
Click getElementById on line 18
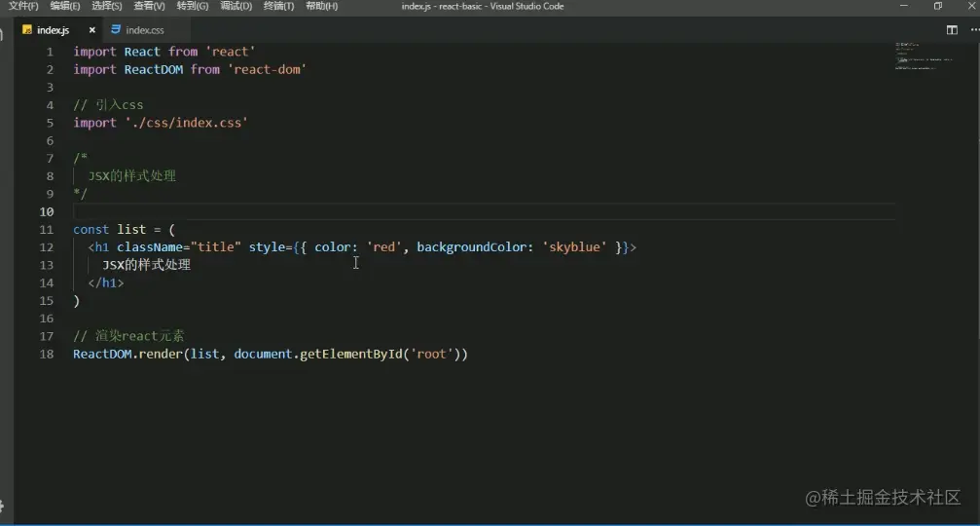click(351, 354)
